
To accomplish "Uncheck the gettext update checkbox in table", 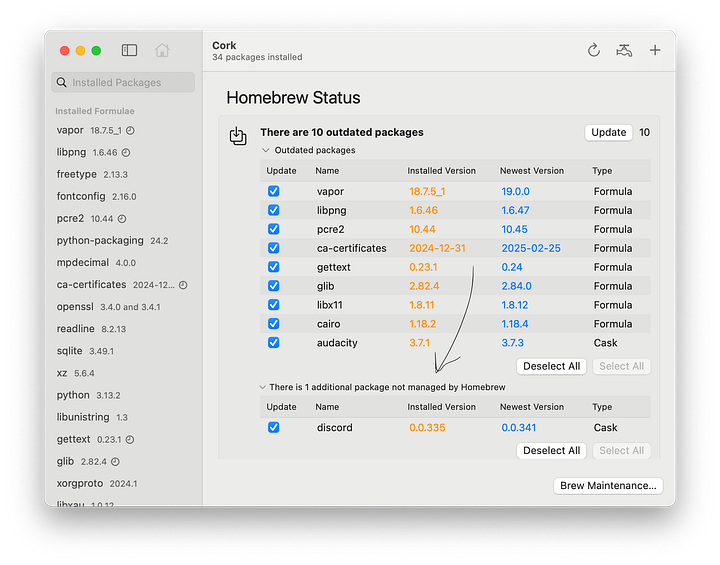I will click(x=274, y=267).
